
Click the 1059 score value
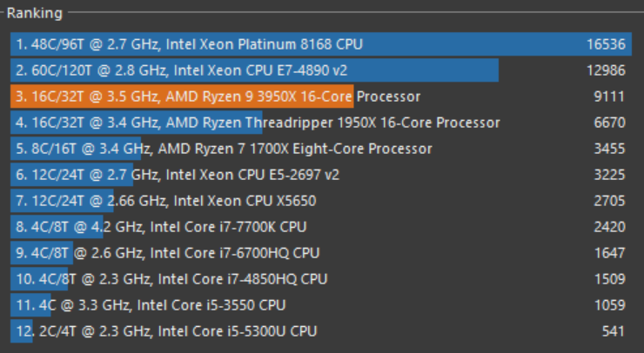(609, 305)
